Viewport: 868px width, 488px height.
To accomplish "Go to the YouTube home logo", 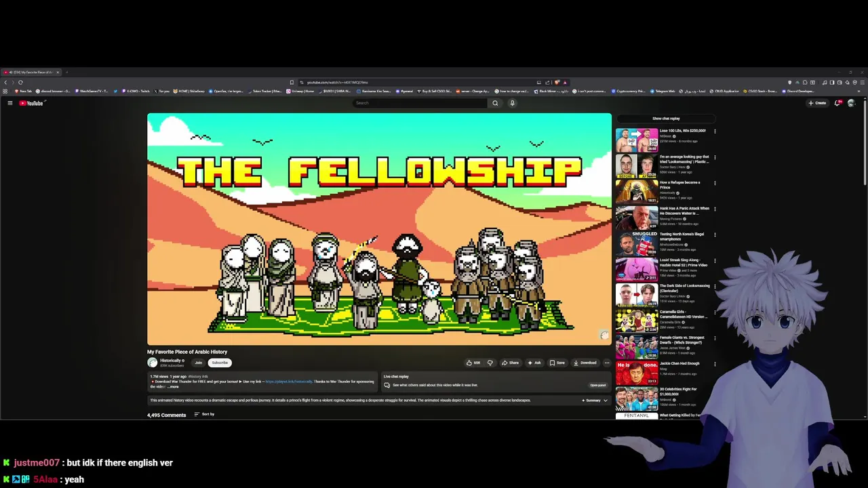I will (31, 103).
